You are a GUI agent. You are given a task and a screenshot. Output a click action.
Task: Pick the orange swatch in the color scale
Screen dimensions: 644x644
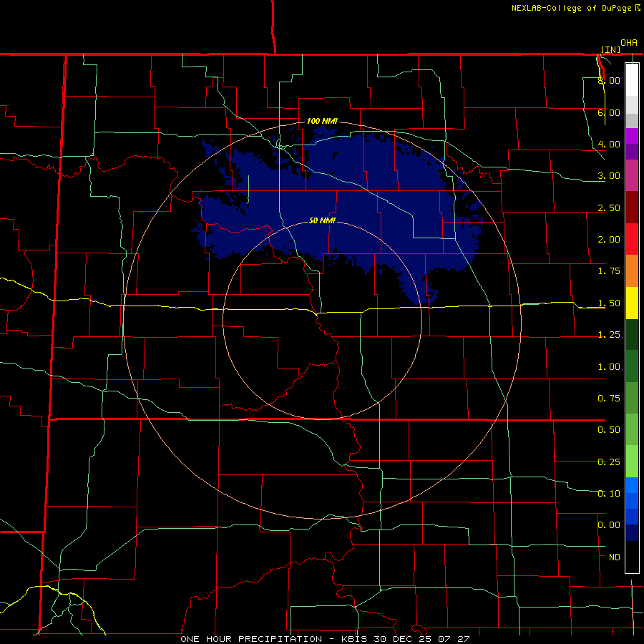tap(632, 271)
